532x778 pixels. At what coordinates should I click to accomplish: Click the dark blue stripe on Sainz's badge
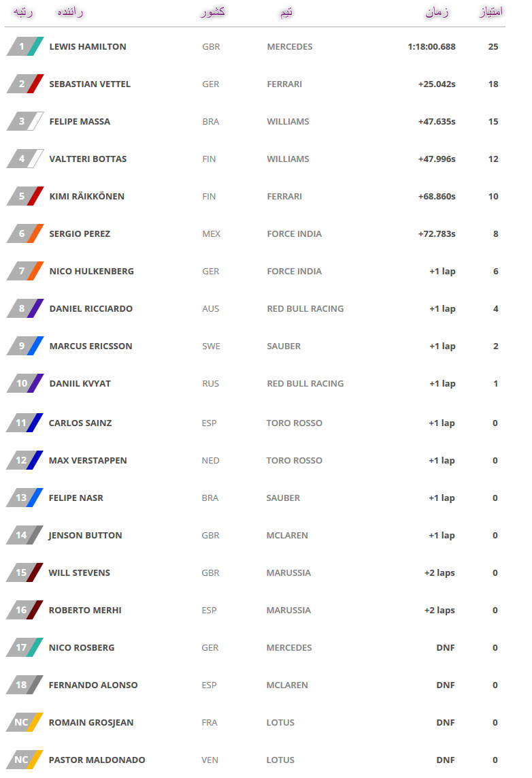pos(35,423)
